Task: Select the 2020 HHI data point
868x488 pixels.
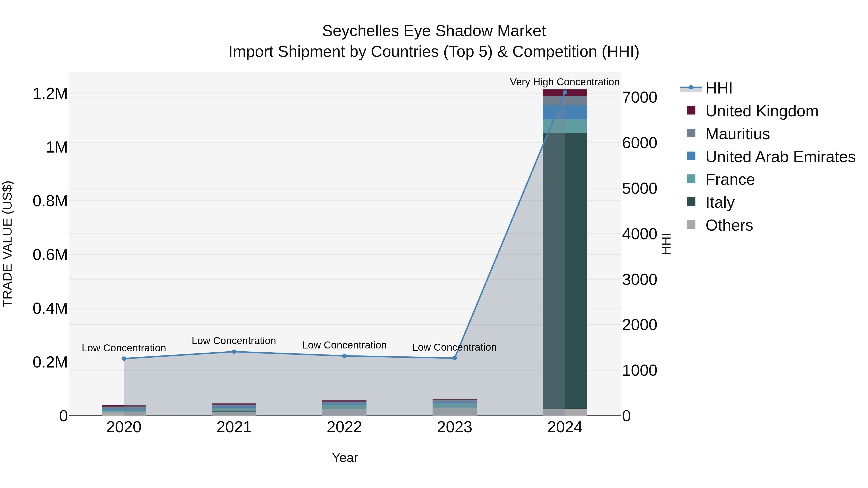Action: tap(124, 359)
